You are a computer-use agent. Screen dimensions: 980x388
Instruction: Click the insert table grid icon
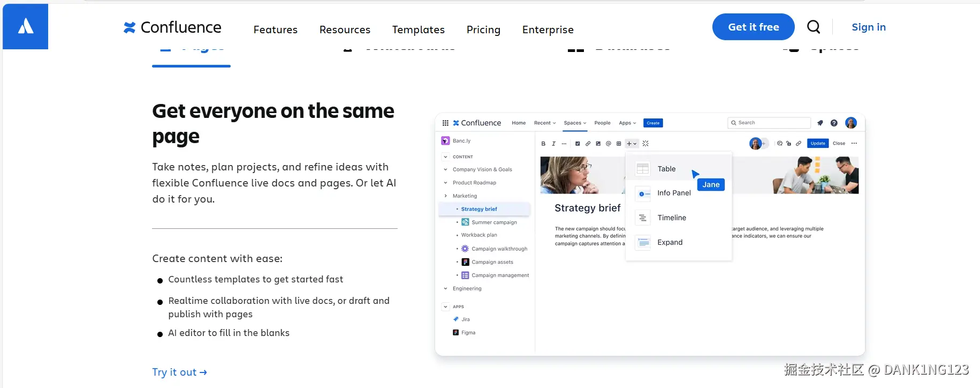[619, 144]
